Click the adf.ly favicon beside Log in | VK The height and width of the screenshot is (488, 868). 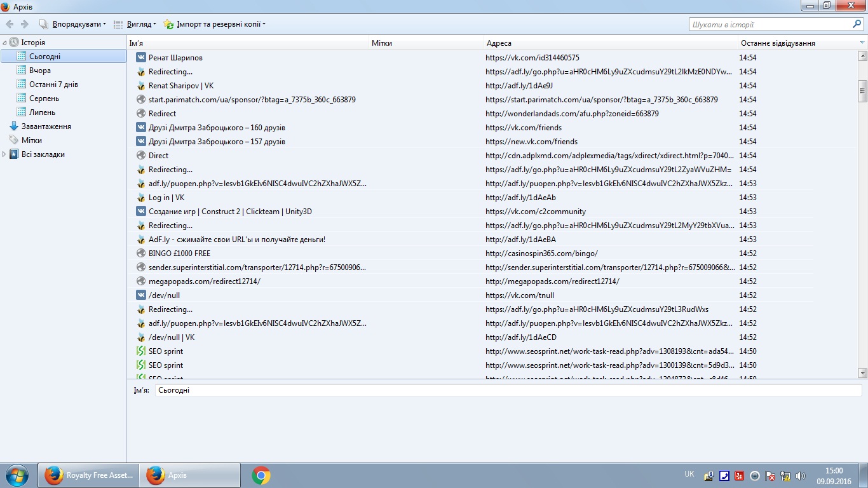141,197
